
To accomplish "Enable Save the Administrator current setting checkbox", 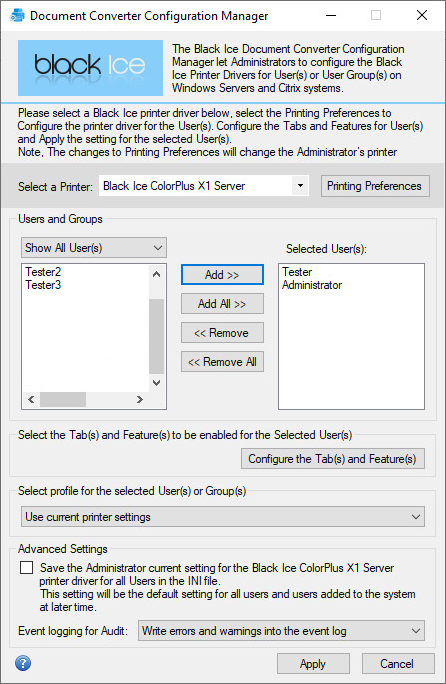I will [x=27, y=568].
